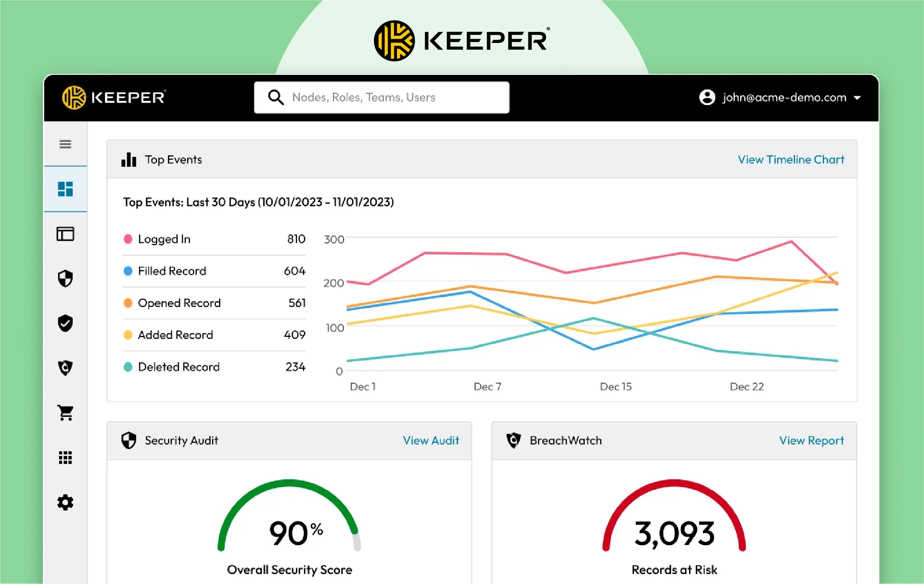Open the Security Audit shield in the sidebar

click(65, 279)
